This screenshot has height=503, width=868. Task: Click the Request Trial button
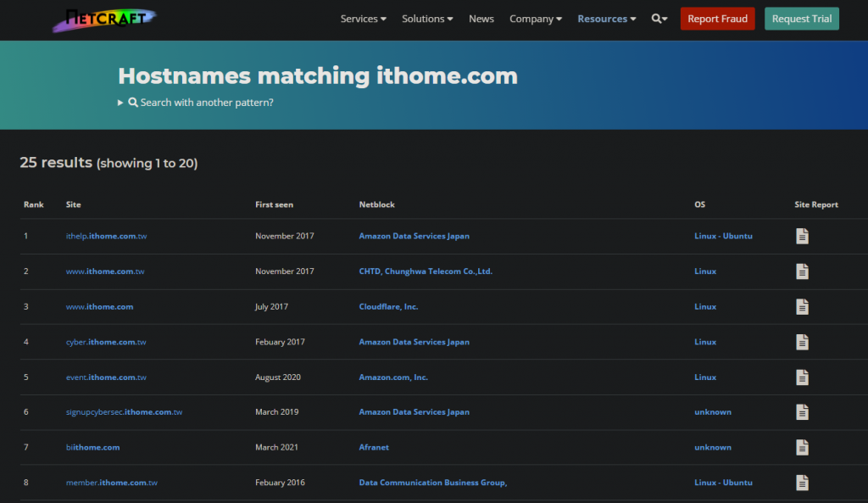tap(802, 19)
